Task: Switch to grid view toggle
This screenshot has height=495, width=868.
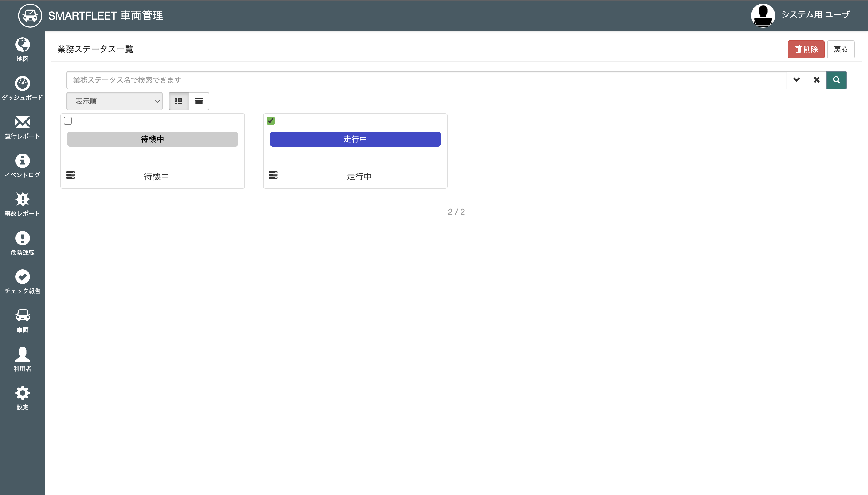Action: click(x=179, y=101)
